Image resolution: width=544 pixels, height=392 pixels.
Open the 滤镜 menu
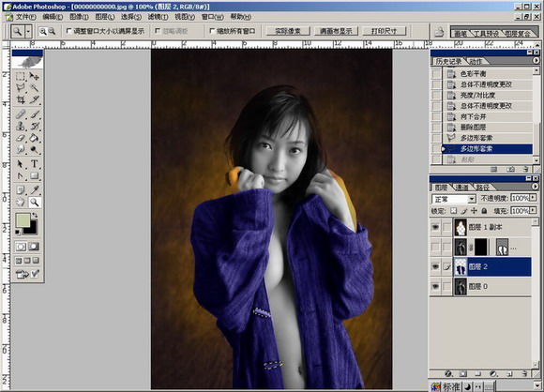pos(159,17)
